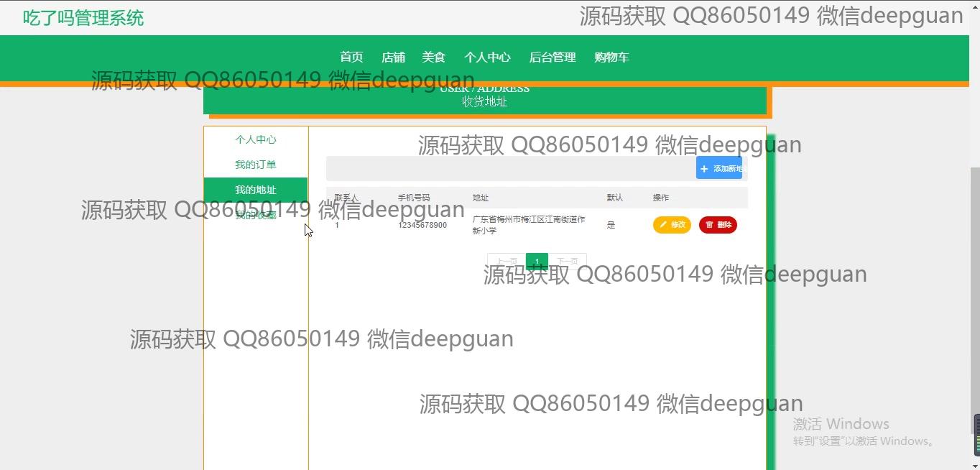Open 我的收藏 in the left sidebar
The height and width of the screenshot is (470, 980).
coord(256,215)
